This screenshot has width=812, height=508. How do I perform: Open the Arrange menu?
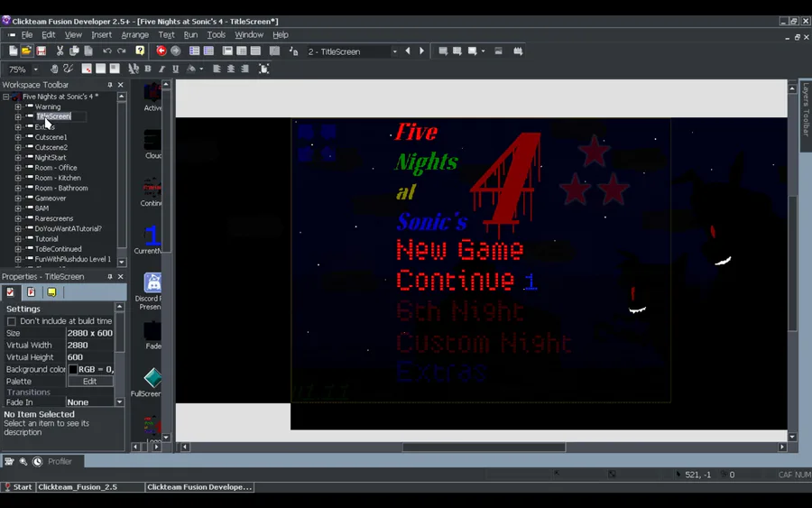click(134, 34)
